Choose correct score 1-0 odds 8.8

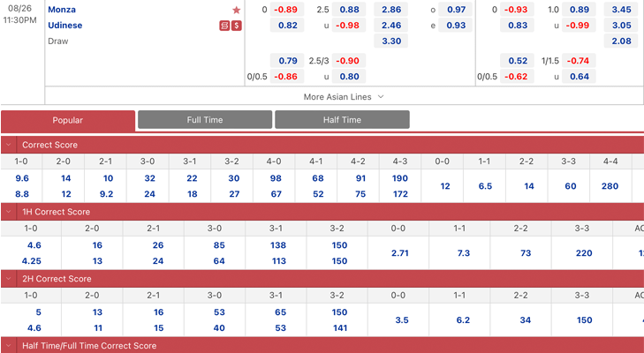point(22,194)
